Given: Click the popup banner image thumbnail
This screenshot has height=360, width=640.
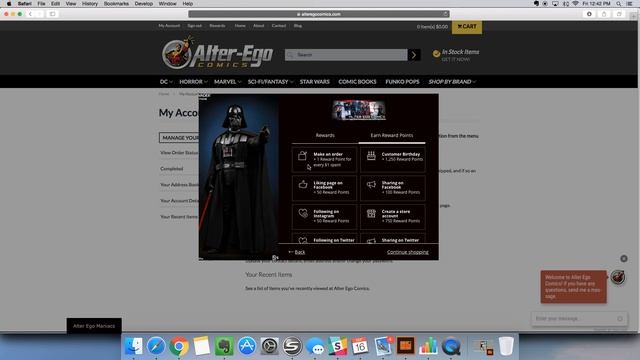Looking at the screenshot, I should click(x=359, y=110).
